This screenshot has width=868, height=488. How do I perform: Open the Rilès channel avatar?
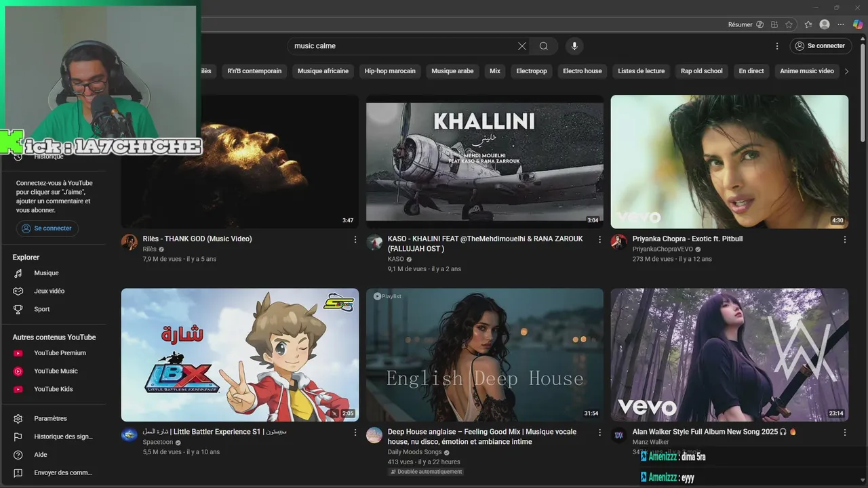(x=130, y=242)
